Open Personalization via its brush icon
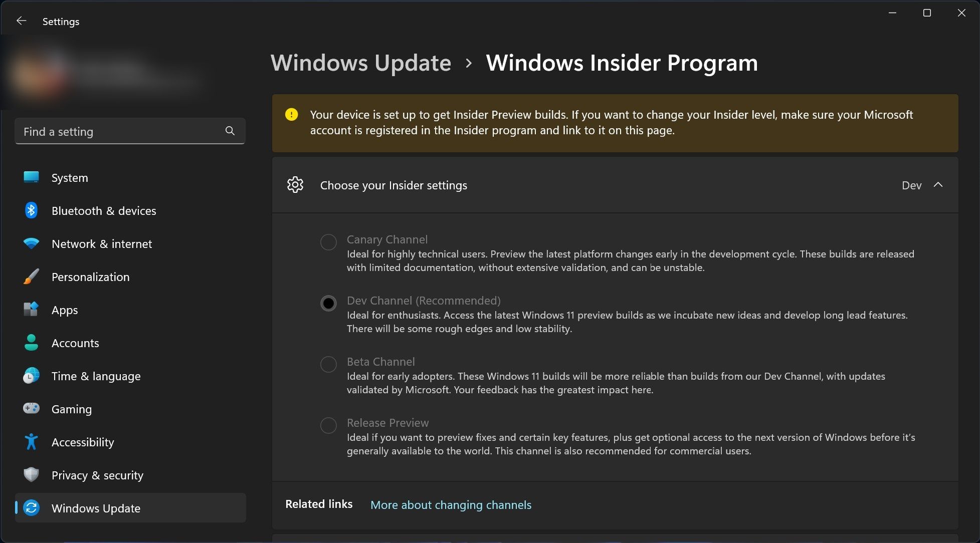Image resolution: width=980 pixels, height=543 pixels. [31, 277]
